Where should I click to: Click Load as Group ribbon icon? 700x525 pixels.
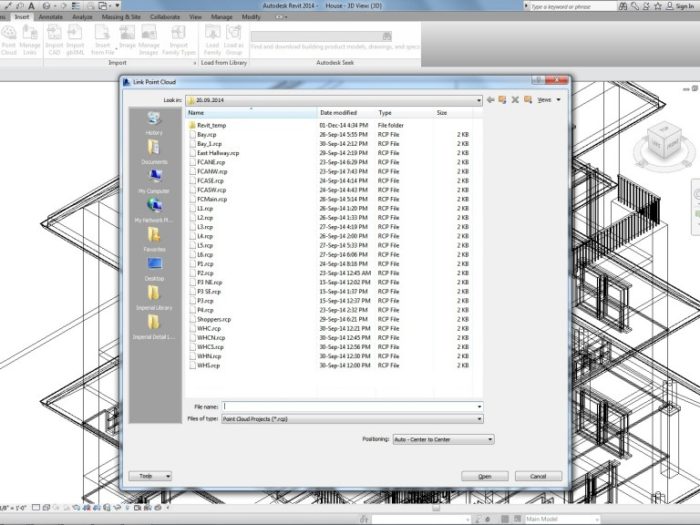[x=233, y=40]
